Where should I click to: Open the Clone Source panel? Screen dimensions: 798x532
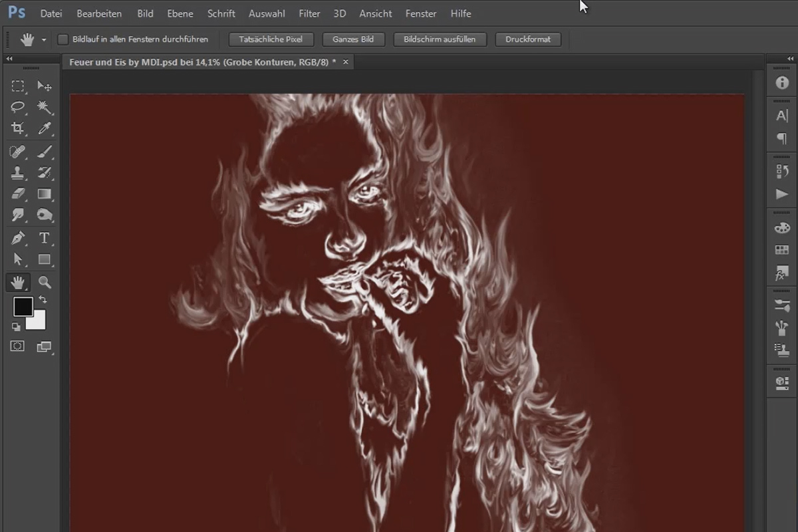click(782, 350)
